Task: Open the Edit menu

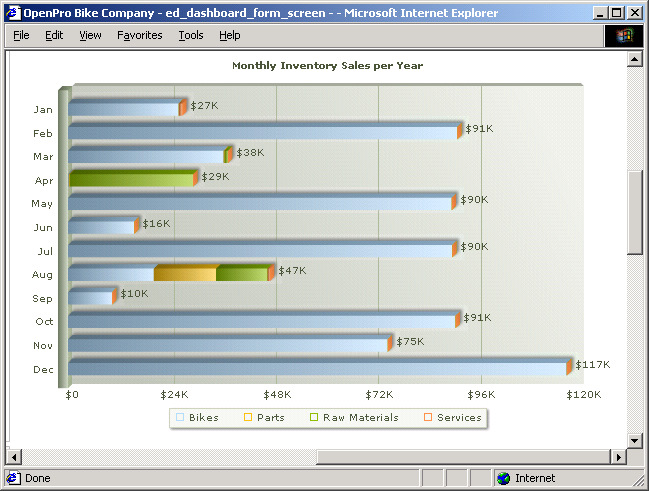Action: 54,35
